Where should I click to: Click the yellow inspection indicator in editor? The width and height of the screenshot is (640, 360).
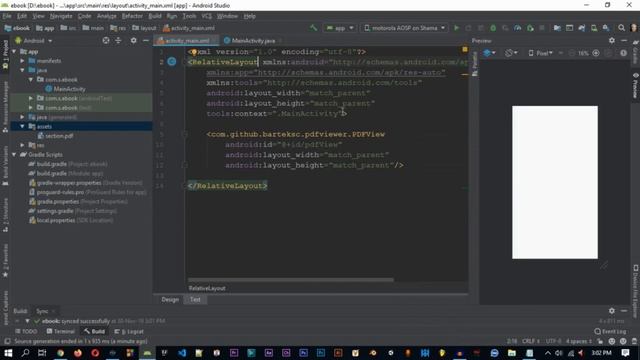coord(464,49)
